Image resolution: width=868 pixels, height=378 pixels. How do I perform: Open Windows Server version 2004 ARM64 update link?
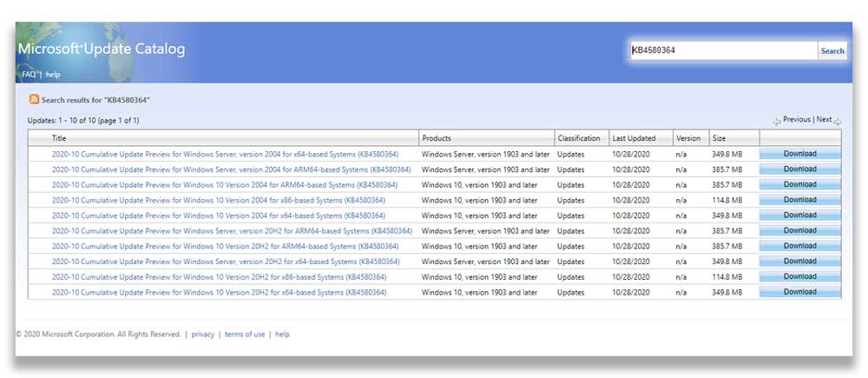232,169
